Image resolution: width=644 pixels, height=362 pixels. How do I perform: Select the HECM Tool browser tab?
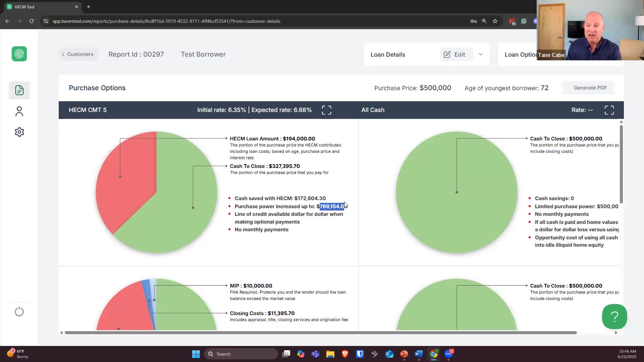[42, 7]
